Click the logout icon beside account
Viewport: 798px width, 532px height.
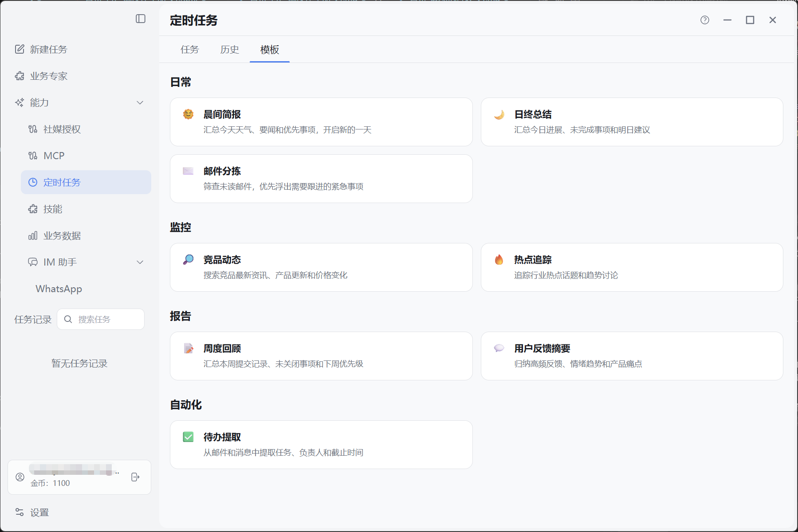pyautogui.click(x=136, y=477)
